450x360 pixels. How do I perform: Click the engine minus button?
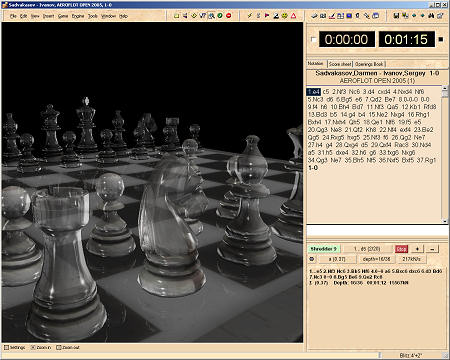[432, 249]
